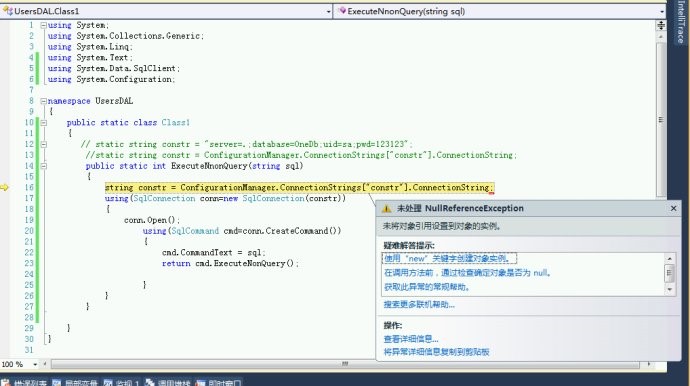Click the "未处理 NullReferenceException" popup title
Viewport: 690px width, 386px height.
tap(460, 208)
